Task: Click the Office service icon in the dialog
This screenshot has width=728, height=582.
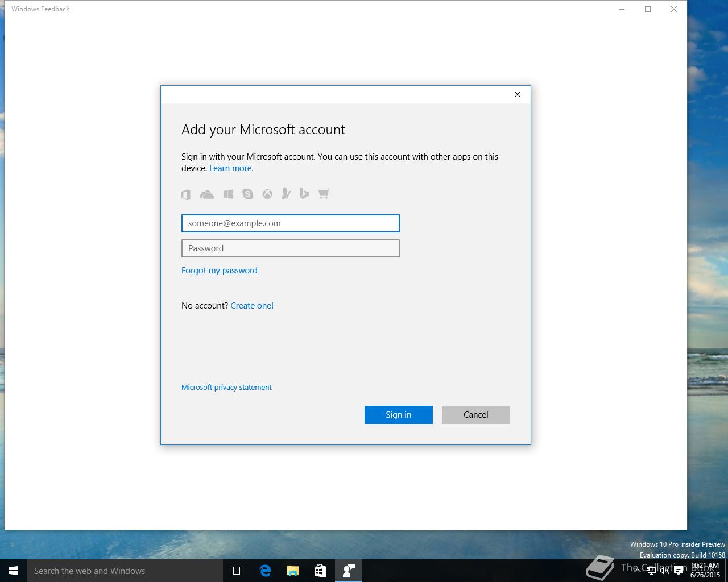Action: [186, 195]
